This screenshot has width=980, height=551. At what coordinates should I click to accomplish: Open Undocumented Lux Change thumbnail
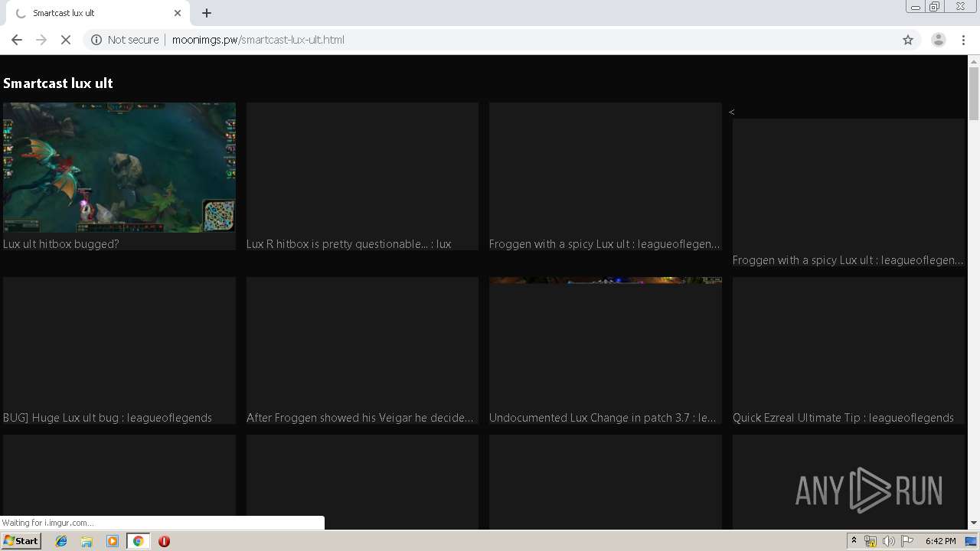(x=606, y=342)
